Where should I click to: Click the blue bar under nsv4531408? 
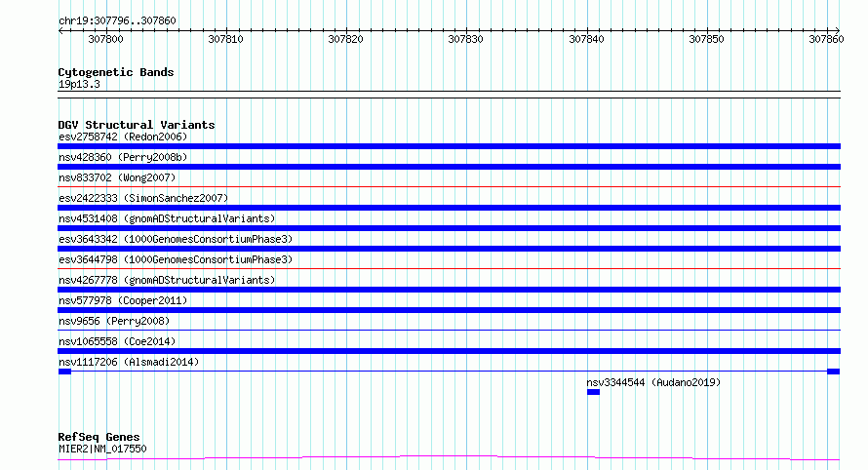[x=449, y=228]
